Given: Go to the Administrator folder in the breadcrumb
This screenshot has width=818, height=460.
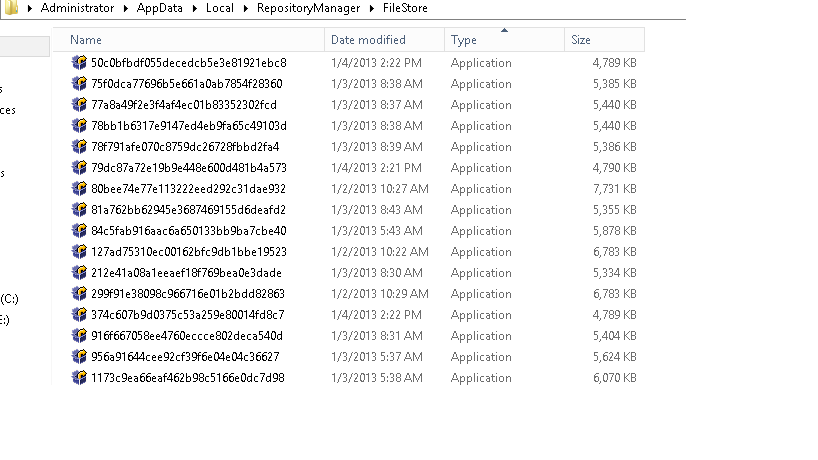Looking at the screenshot, I should click(x=77, y=8).
